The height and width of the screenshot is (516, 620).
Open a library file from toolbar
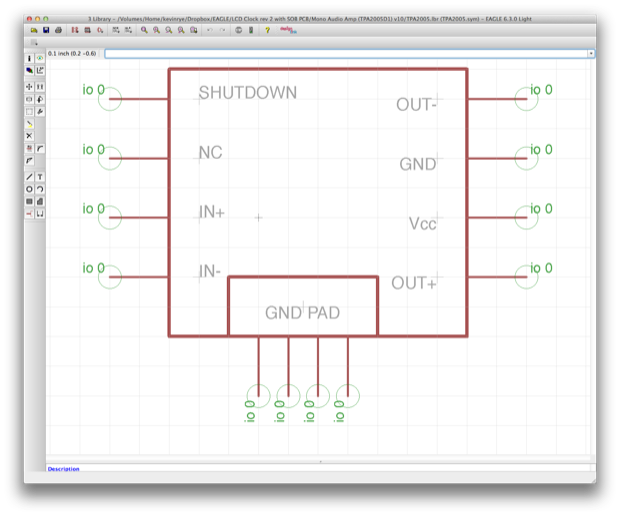[x=34, y=30]
